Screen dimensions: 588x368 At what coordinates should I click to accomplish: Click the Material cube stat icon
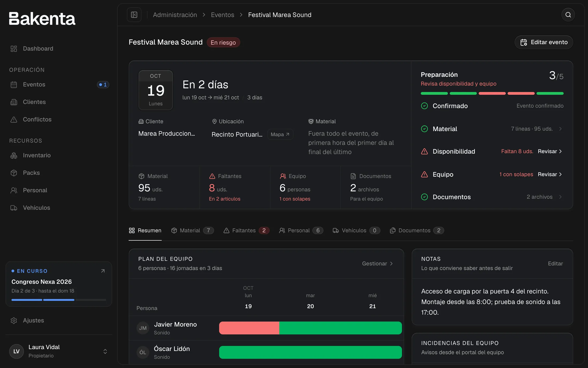pos(141,176)
